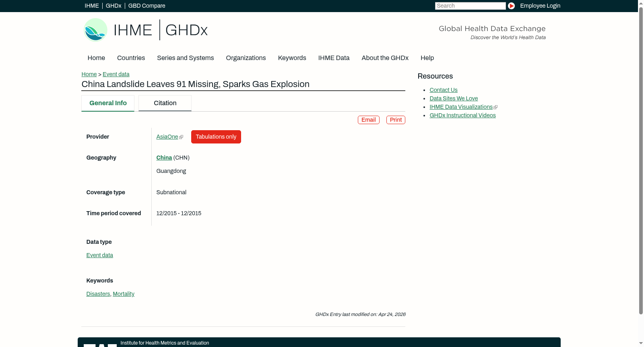Open GBD Compare in the top bar

[147, 6]
